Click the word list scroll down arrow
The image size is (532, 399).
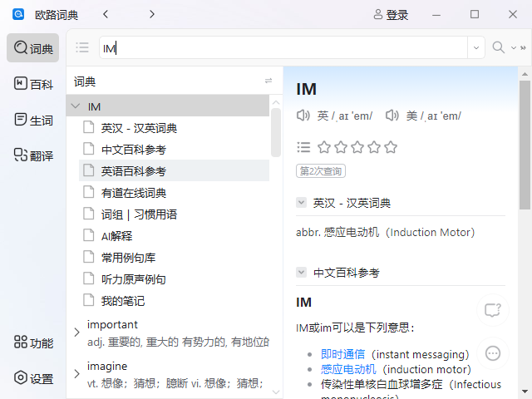(276, 392)
